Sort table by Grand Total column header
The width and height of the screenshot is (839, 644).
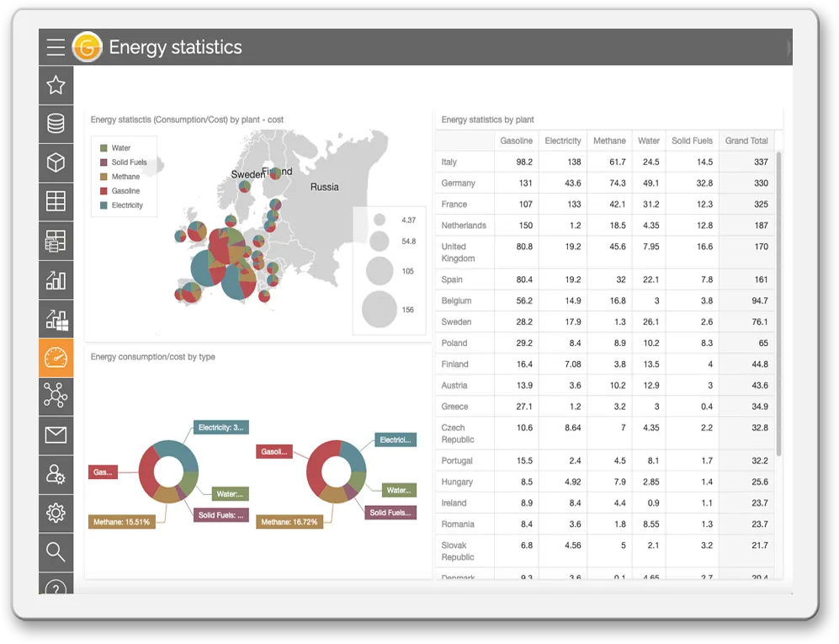point(746,141)
